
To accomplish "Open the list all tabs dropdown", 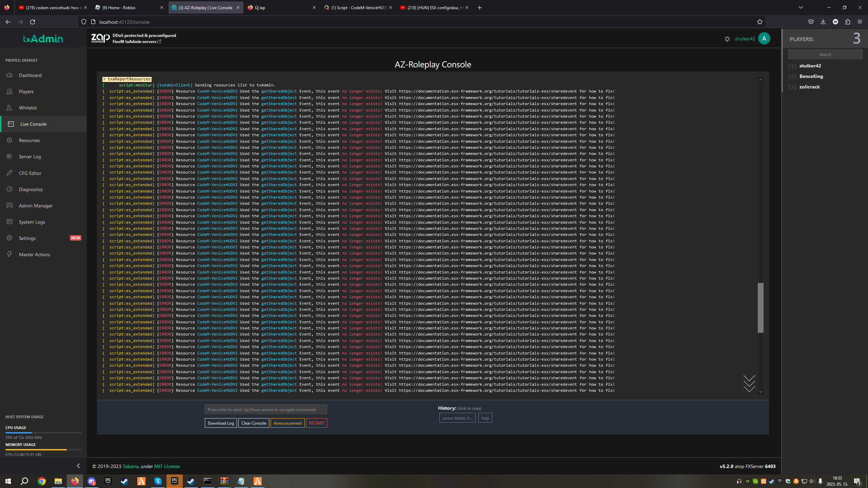I will 801,7.
